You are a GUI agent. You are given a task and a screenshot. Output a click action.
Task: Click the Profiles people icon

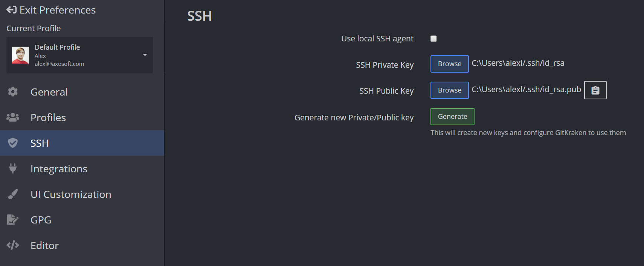pos(13,117)
